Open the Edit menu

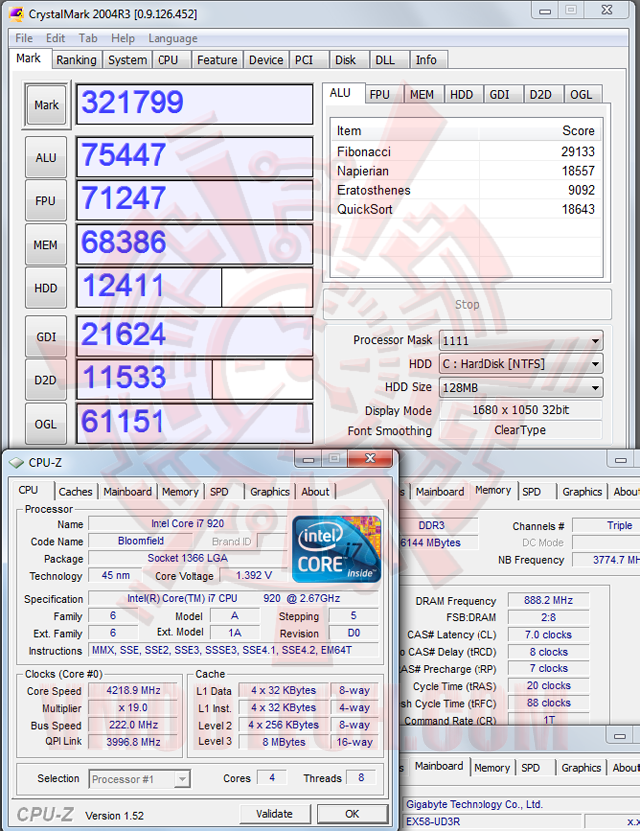pyautogui.click(x=55, y=38)
